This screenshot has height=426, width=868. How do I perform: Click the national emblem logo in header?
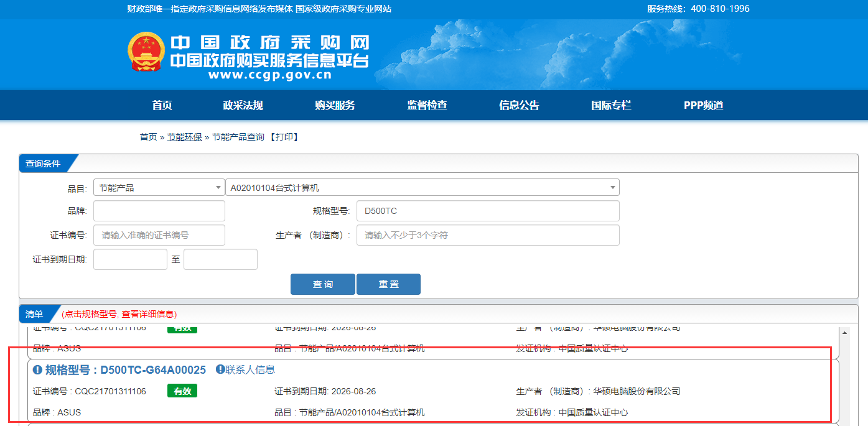click(147, 52)
